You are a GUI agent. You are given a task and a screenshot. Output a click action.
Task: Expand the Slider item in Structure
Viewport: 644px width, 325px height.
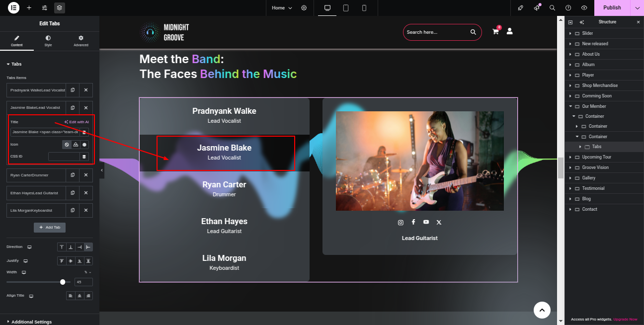pos(570,33)
